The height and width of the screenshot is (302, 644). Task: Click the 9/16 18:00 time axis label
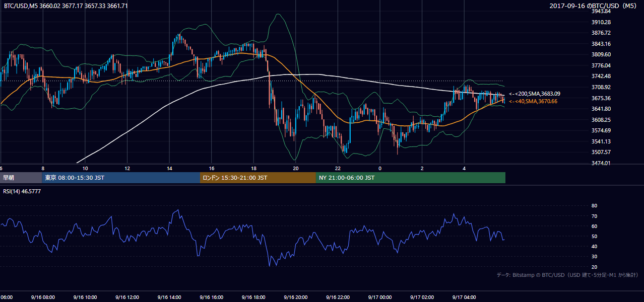point(253,297)
